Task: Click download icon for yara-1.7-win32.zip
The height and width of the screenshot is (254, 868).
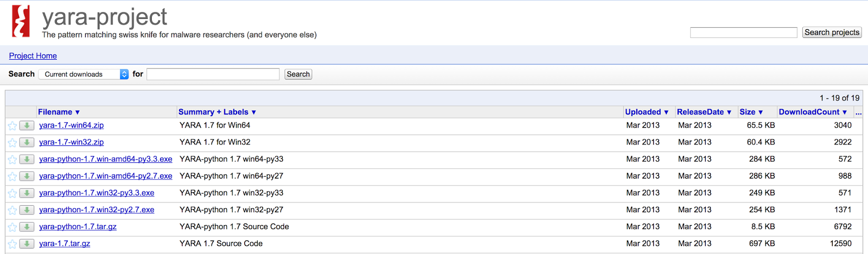Action: pyautogui.click(x=27, y=142)
